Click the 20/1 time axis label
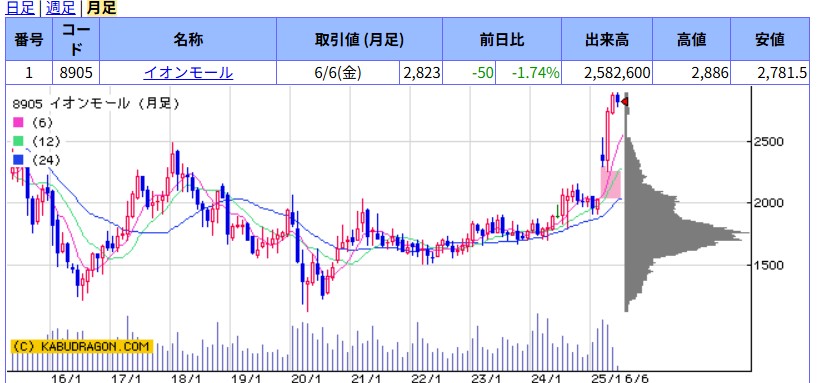820x383 pixels. (306, 378)
